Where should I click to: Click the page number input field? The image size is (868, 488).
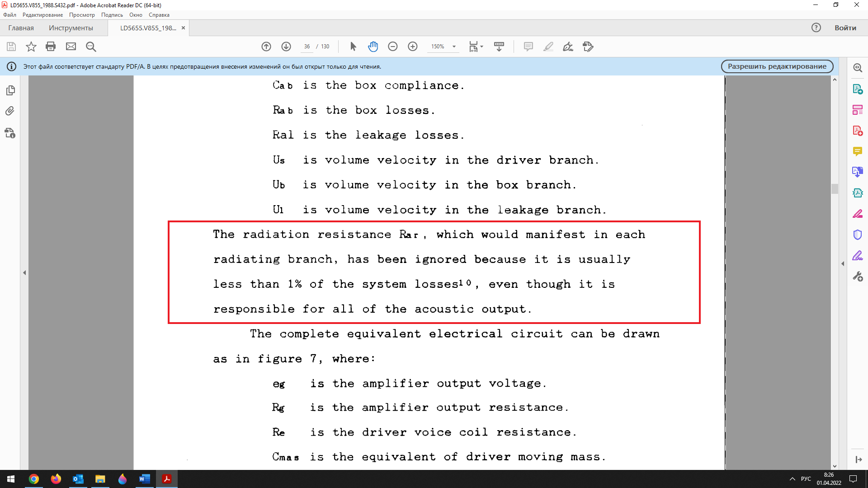coord(307,47)
